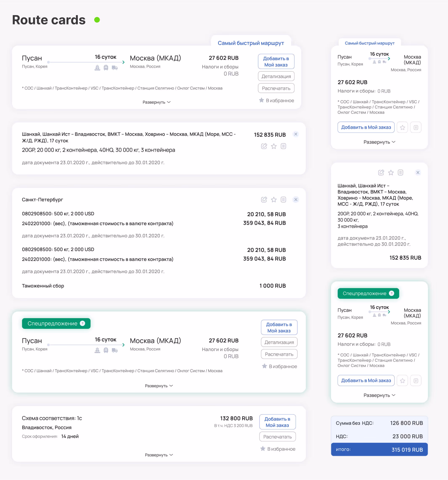This screenshot has width=448, height=480.
Task: Click document icon in narrow Спецпредложение card
Action: click(416, 381)
